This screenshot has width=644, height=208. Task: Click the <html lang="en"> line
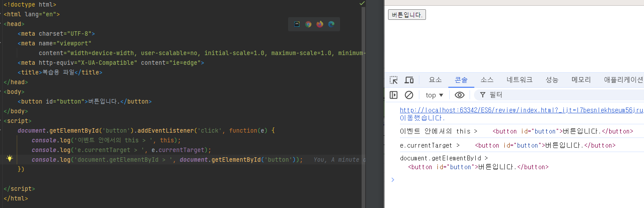pos(31,14)
